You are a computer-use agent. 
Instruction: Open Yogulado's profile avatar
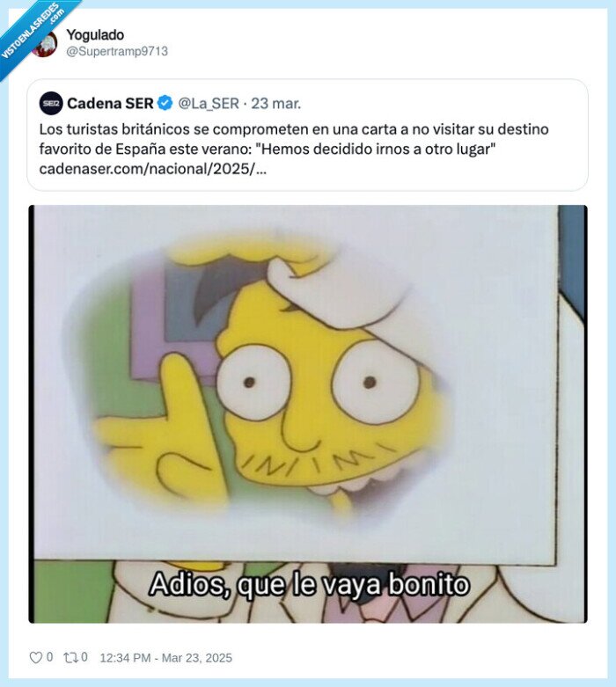tap(46, 44)
